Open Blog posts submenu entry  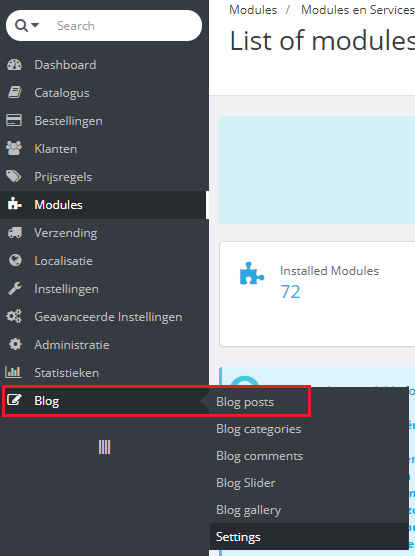[245, 402]
